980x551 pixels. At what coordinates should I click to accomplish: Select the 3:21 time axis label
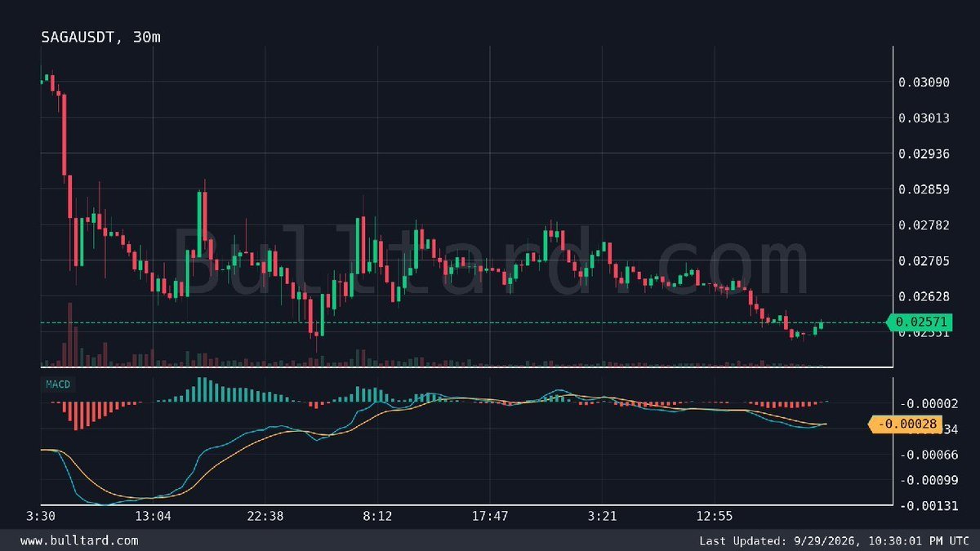[602, 517]
